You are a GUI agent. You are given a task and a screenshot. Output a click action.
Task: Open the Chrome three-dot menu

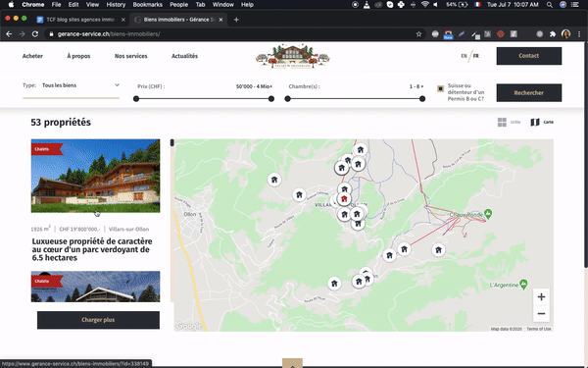coord(579,34)
